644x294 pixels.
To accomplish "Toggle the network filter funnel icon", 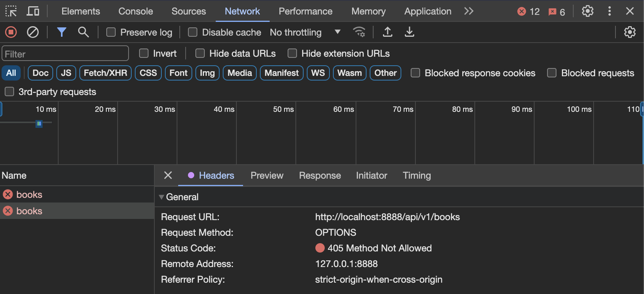I will [61, 32].
